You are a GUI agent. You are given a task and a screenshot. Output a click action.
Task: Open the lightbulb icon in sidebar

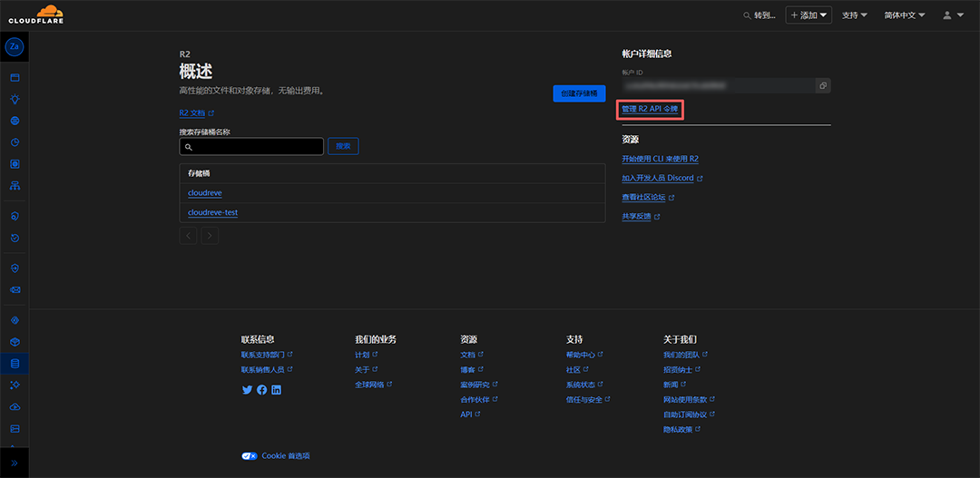15,99
